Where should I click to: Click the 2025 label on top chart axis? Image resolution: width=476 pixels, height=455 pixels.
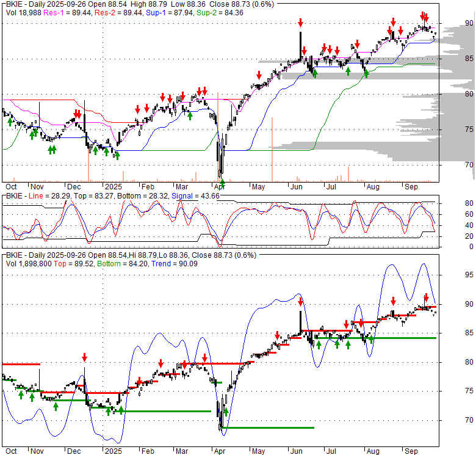(114, 187)
